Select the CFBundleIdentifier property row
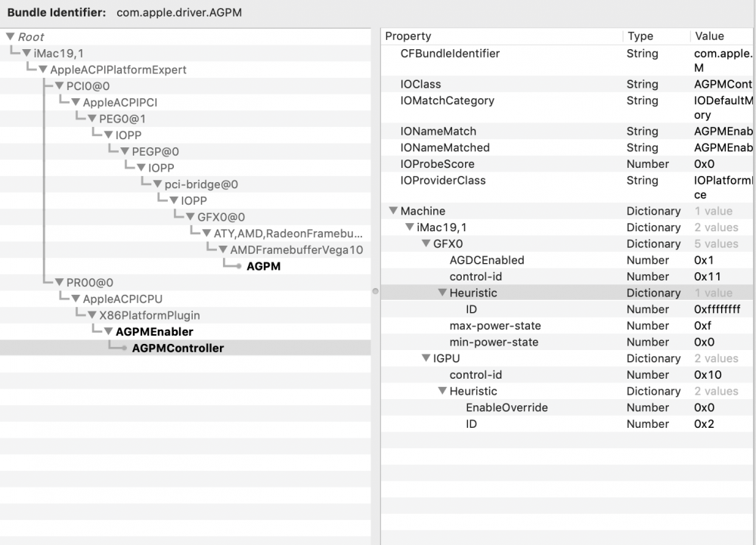 click(567, 60)
